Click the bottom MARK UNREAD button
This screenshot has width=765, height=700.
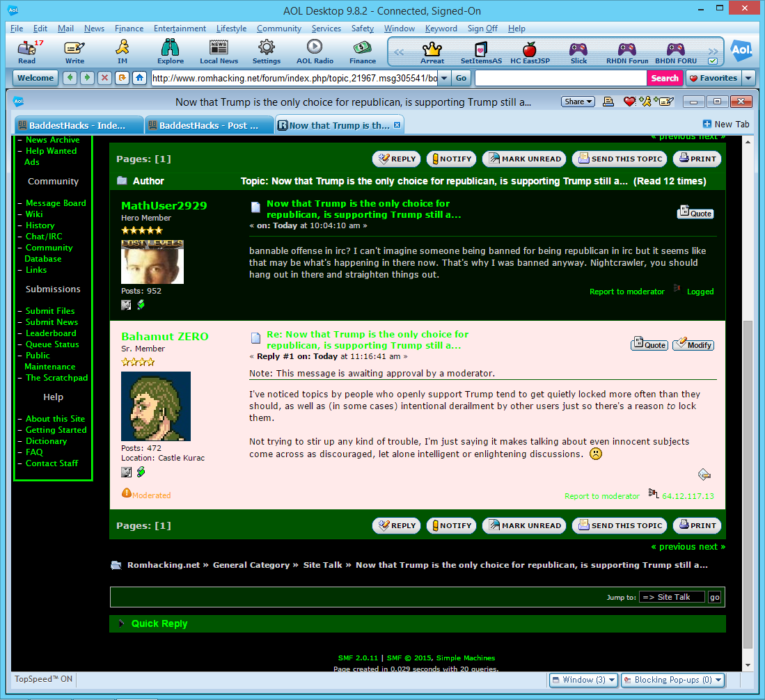(524, 525)
